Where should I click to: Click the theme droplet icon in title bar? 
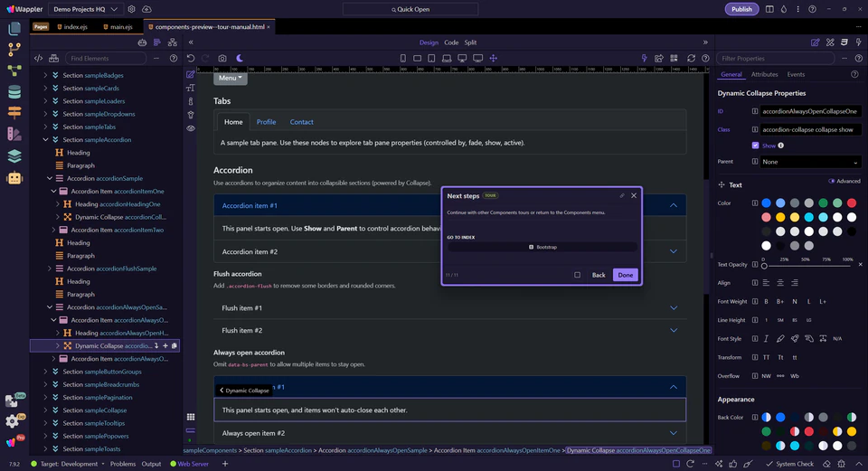[x=783, y=9]
